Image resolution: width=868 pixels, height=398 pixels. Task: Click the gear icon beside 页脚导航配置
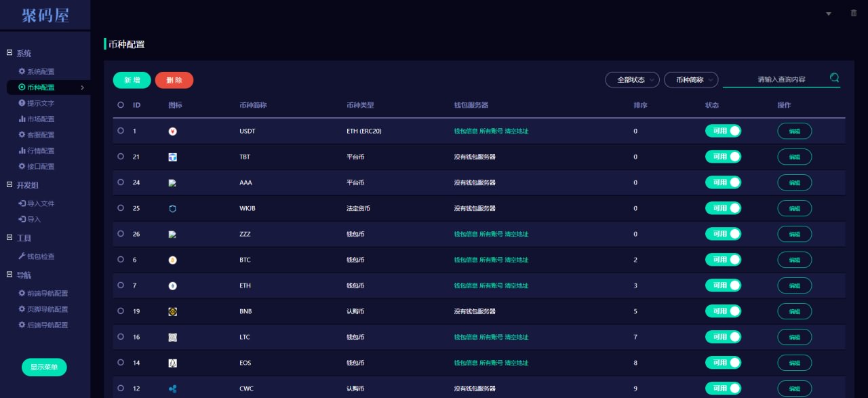(x=22, y=309)
